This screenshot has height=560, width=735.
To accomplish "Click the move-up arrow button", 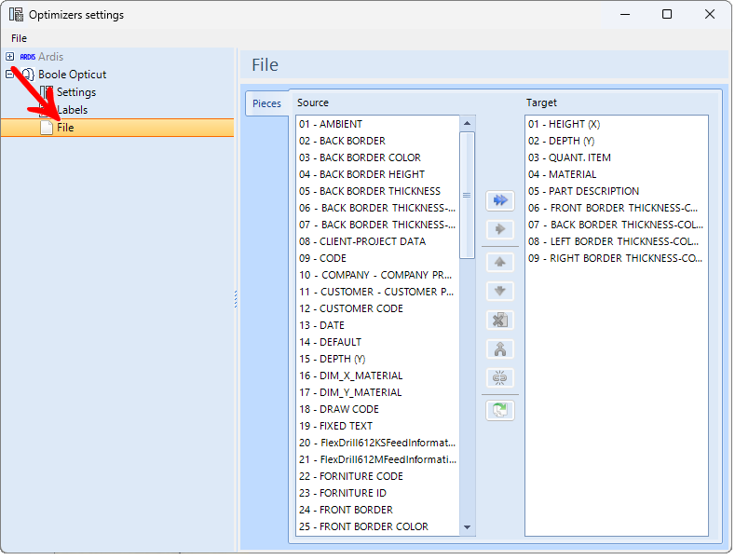I will [x=500, y=262].
